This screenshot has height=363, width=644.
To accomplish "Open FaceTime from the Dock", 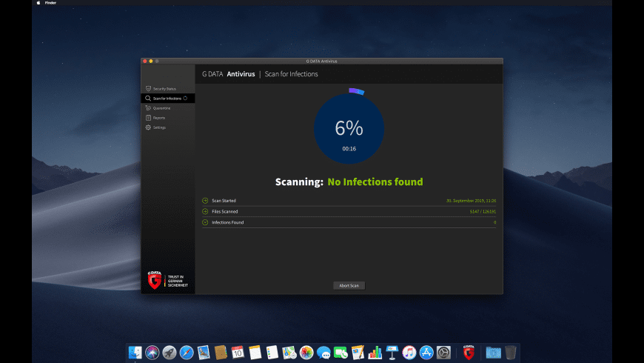I will coord(341,353).
